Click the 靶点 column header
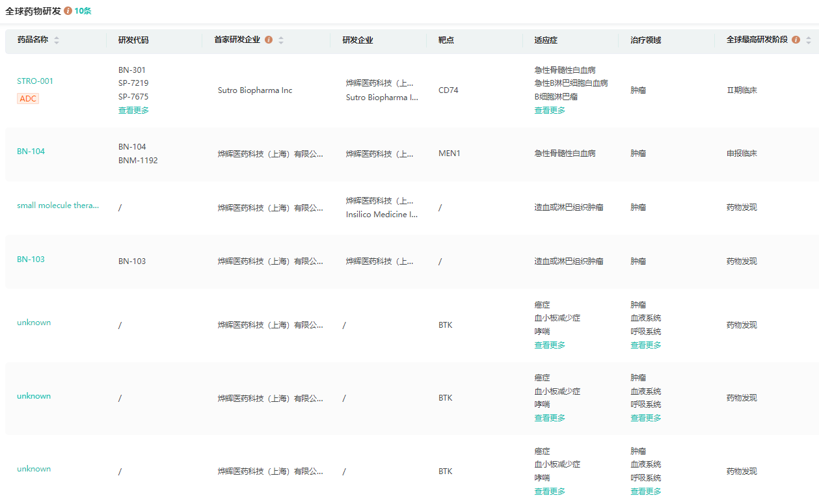819x504 pixels. [446, 40]
